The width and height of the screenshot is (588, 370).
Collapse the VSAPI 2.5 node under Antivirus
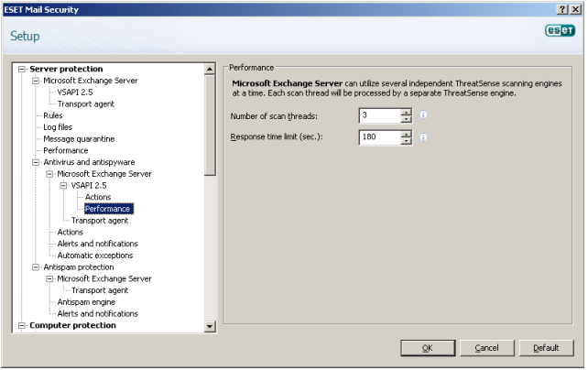[63, 186]
